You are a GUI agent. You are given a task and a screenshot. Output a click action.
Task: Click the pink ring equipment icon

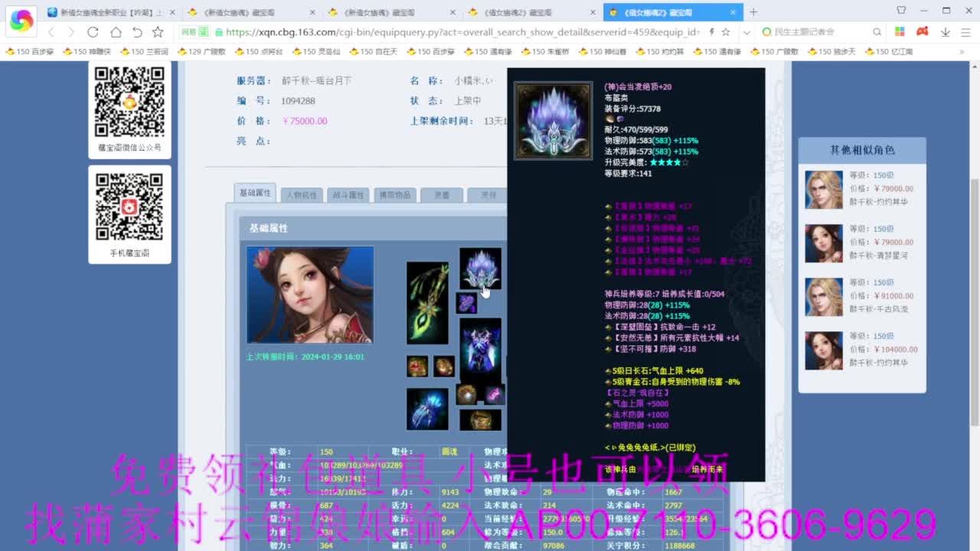494,395
